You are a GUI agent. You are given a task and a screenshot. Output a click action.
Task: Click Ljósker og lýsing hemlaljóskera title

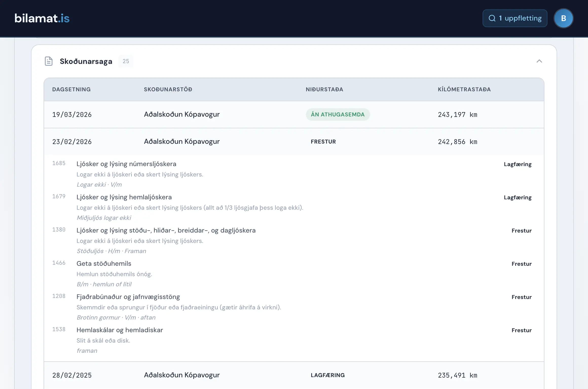(x=124, y=197)
